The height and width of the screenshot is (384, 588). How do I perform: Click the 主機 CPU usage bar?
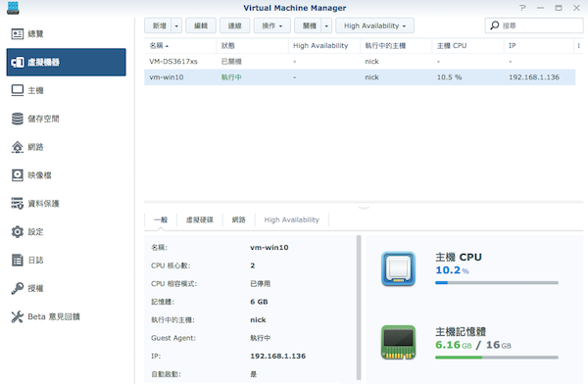point(497,283)
